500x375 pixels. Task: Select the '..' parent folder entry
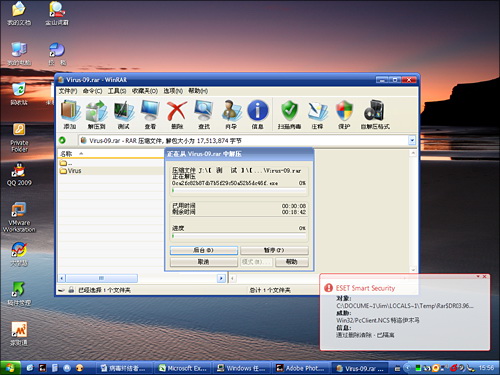pos(66,163)
